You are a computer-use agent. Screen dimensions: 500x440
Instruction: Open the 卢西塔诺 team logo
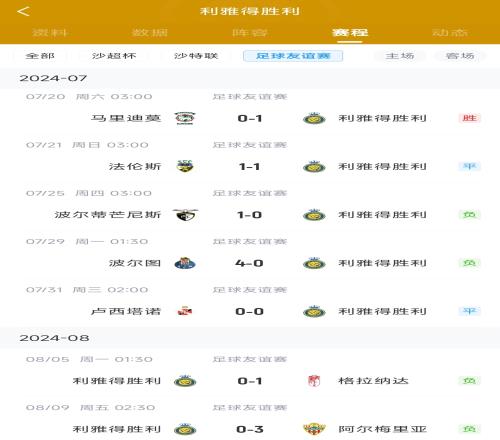(185, 311)
